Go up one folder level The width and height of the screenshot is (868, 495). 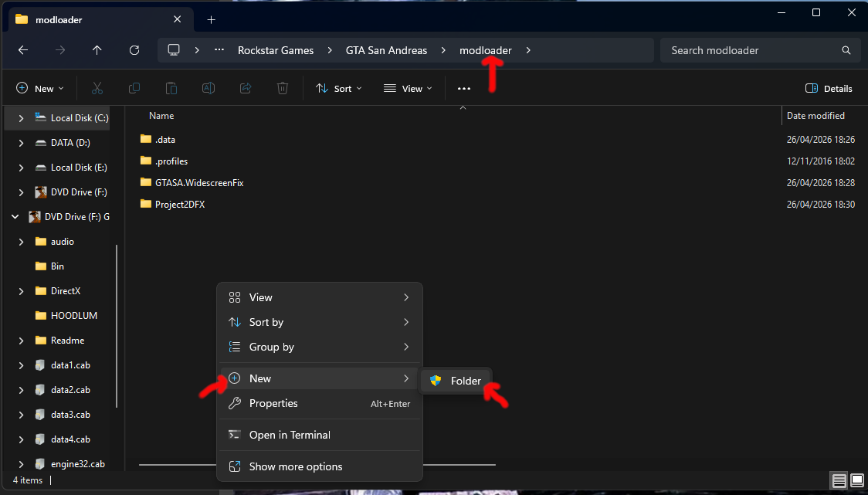pos(97,50)
